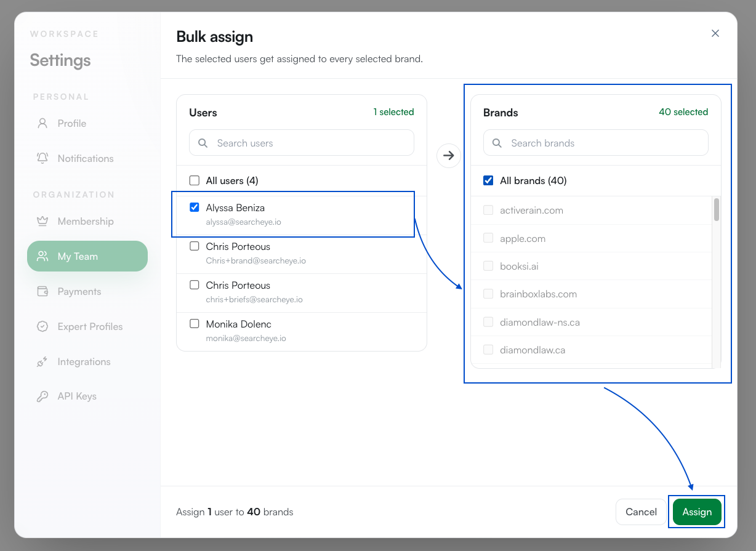Check Chris Porteous chris+briefs checkbox
The image size is (756, 551).
195,285
